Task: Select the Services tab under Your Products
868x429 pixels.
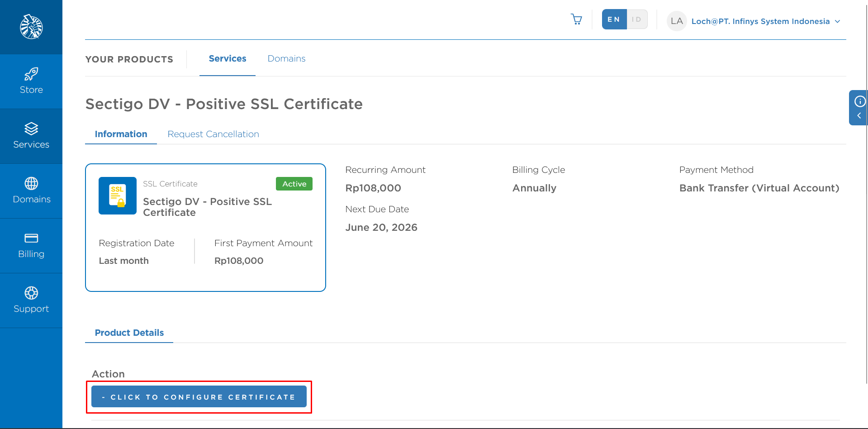Action: 228,59
